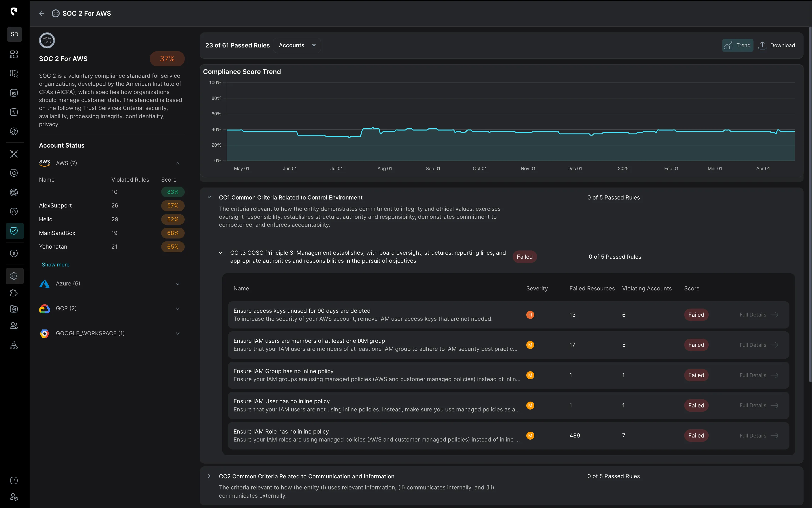The width and height of the screenshot is (812, 508).
Task: Open Full Details for IAM users group rule
Action: point(759,345)
